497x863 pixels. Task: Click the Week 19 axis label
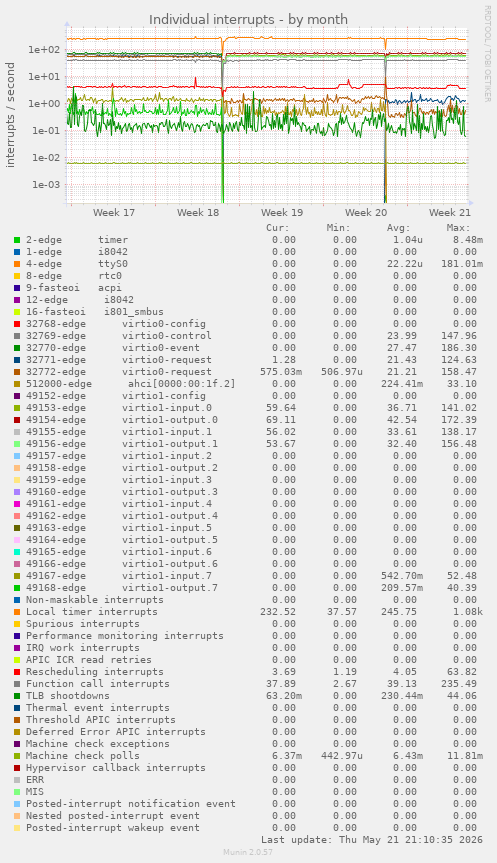coord(282,212)
